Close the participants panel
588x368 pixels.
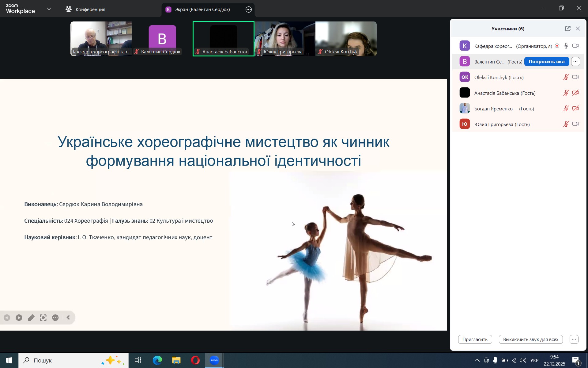[578, 29]
